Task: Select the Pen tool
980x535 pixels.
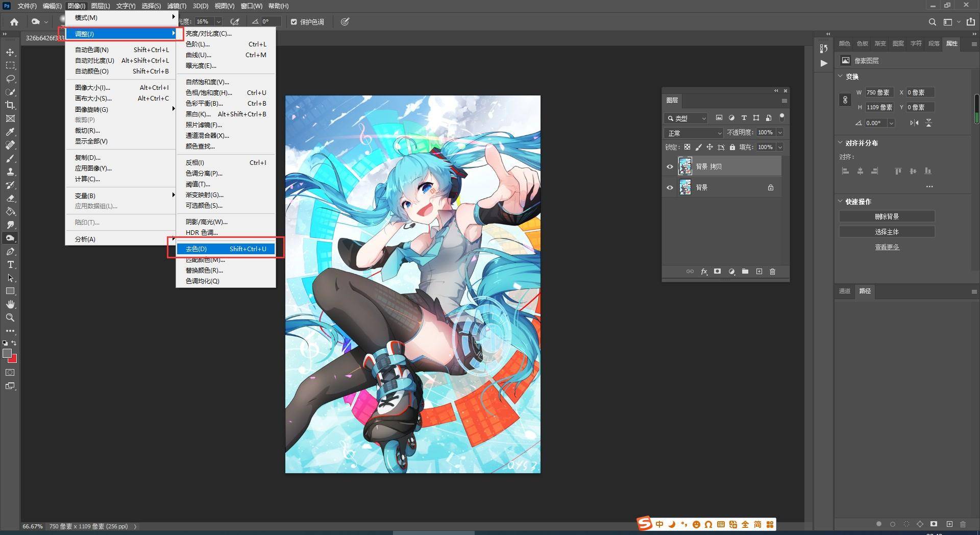Action: click(x=10, y=252)
